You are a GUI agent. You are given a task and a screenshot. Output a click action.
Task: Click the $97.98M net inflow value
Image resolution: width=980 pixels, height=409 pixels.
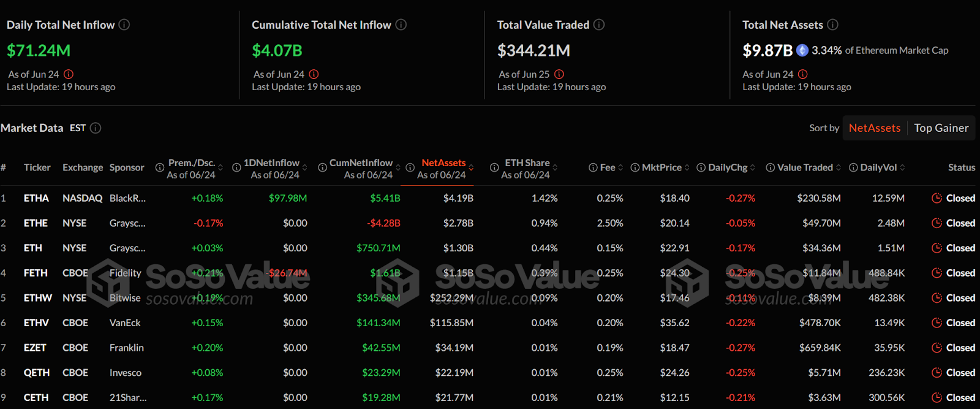click(x=288, y=198)
